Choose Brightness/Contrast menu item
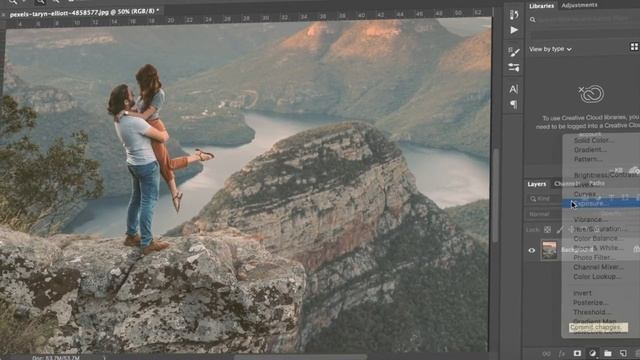 607,175
